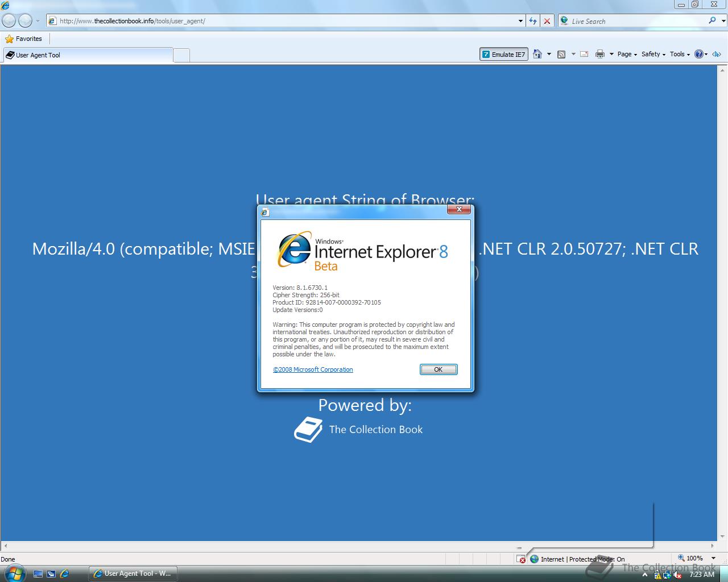Click the Help question mark icon
The height and width of the screenshot is (582, 728).
699,55
